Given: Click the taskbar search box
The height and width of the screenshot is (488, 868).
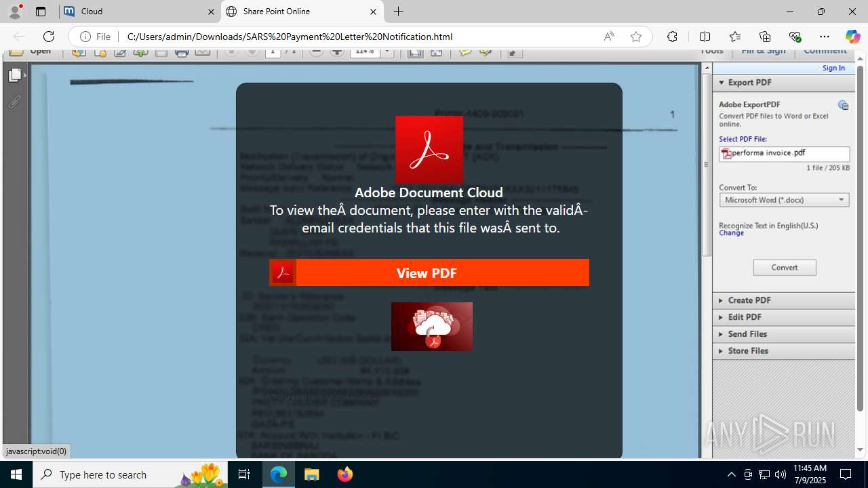Looking at the screenshot, I should (130, 474).
